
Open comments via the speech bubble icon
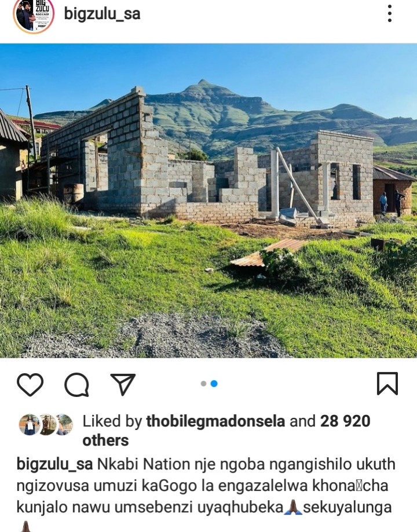point(77,384)
